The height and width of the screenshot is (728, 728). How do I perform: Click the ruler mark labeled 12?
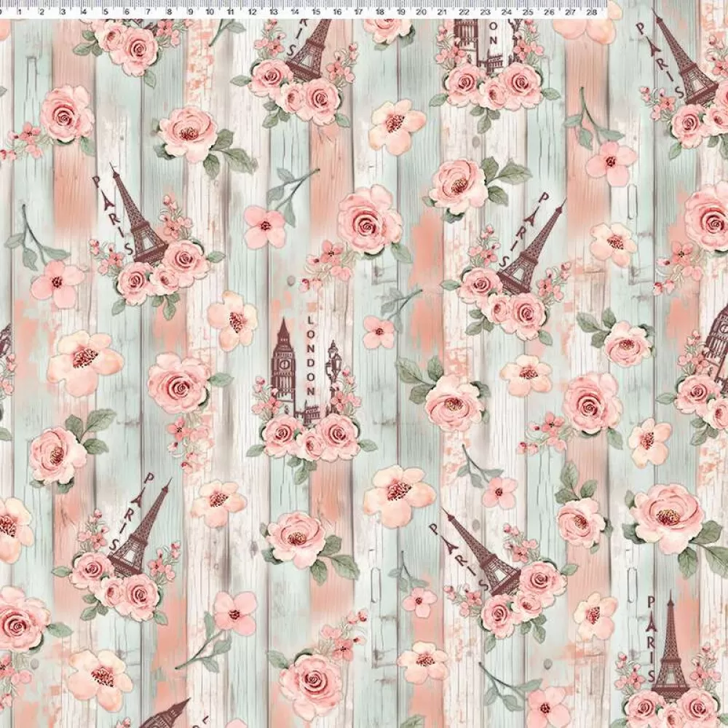pyautogui.click(x=253, y=12)
